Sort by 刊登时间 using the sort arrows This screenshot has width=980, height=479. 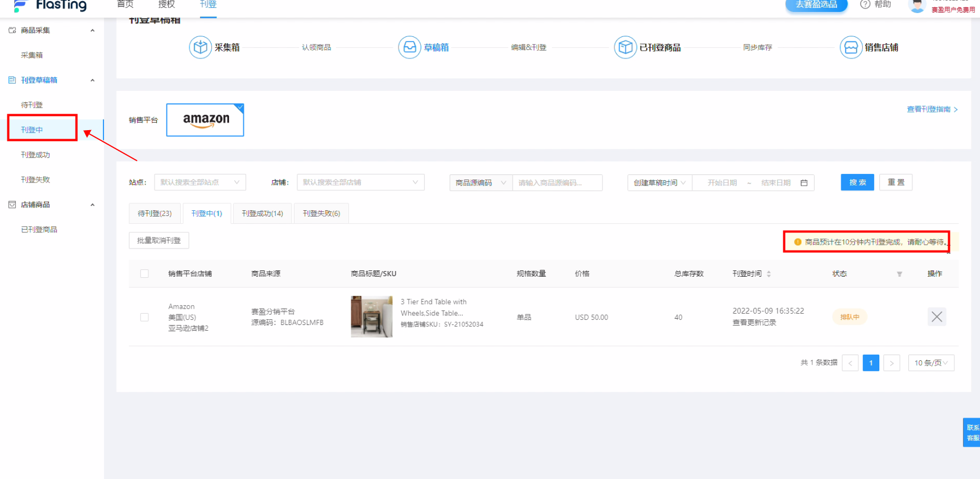coord(769,274)
